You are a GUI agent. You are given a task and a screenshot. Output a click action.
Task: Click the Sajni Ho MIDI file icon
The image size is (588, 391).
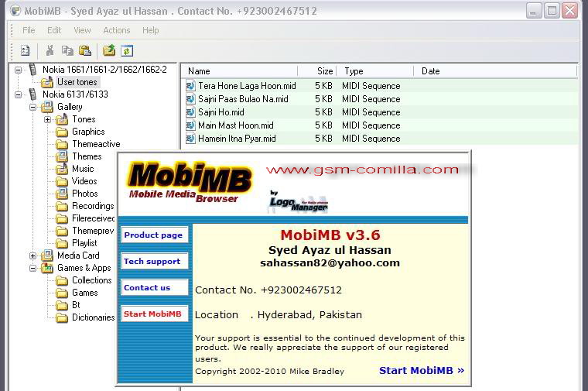[x=190, y=112]
